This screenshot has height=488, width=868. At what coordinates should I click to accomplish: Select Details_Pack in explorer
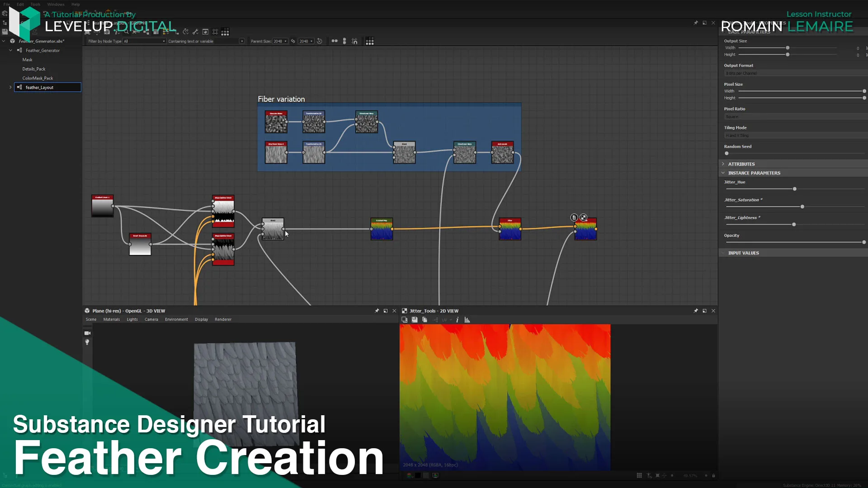[x=34, y=69]
